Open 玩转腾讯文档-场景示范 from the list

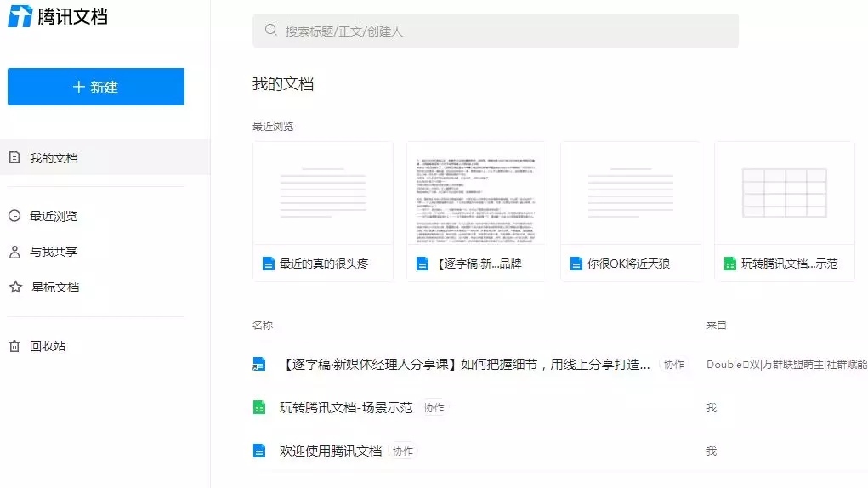point(346,408)
